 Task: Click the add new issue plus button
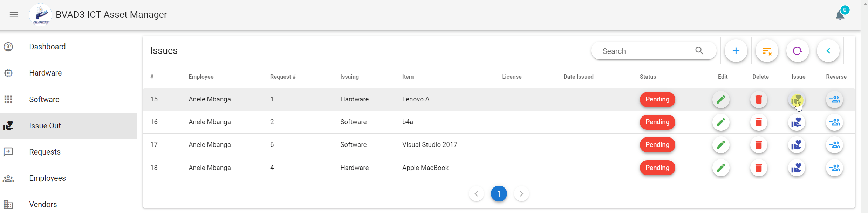(x=736, y=51)
